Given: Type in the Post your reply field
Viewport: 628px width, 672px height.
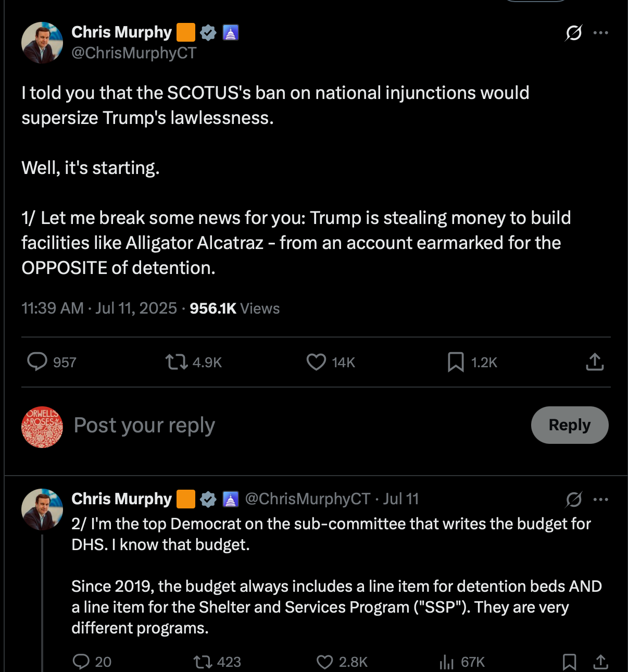Looking at the screenshot, I should click(260, 425).
